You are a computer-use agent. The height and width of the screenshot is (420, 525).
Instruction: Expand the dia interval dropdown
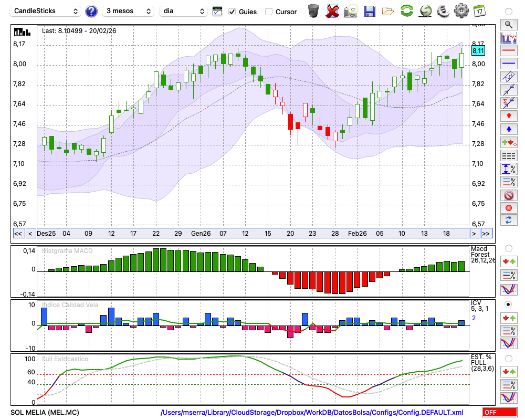183,11
